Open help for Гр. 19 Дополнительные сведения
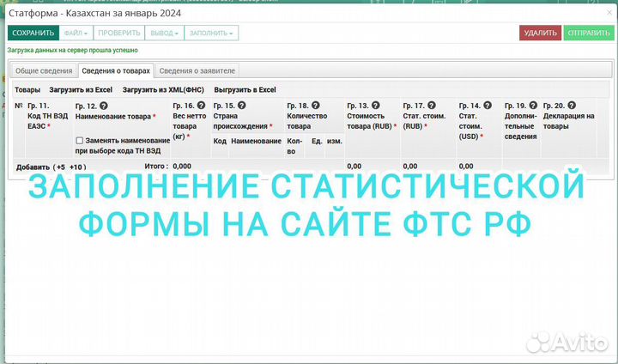Image resolution: width=618 pixels, height=364 pixels. pos(533,106)
